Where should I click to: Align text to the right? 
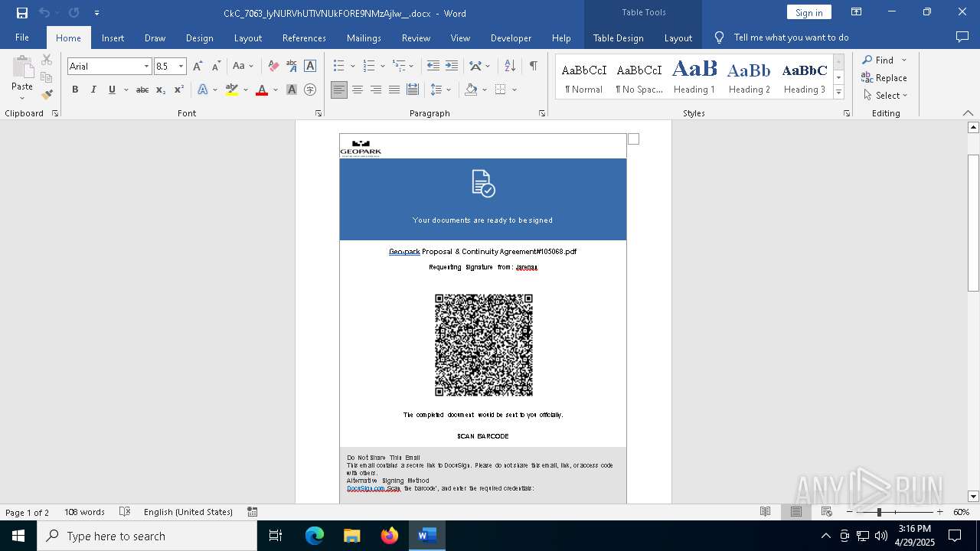pyautogui.click(x=375, y=90)
